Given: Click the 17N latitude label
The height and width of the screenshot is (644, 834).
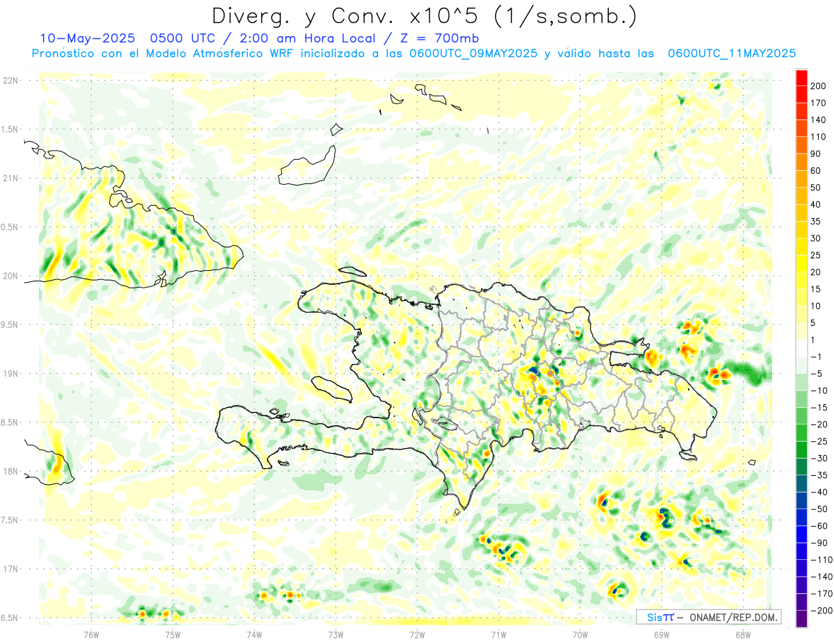Looking at the screenshot, I should 10,569.
